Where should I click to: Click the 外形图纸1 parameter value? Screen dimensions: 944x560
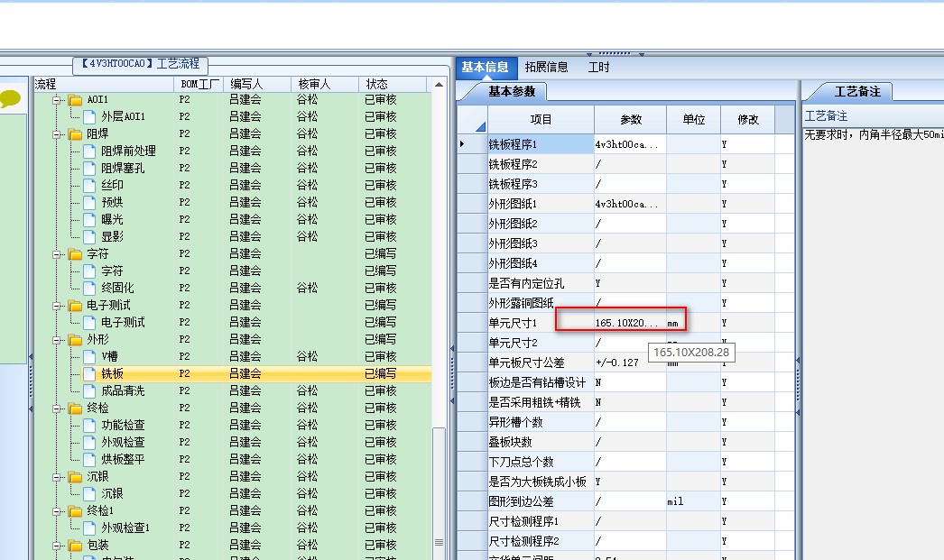(x=626, y=204)
